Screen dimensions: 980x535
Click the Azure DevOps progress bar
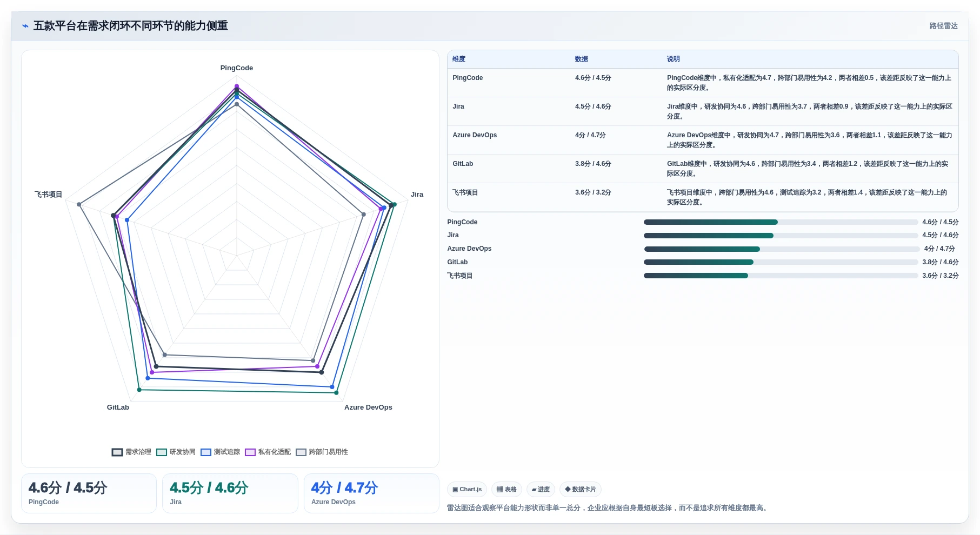(x=782, y=249)
